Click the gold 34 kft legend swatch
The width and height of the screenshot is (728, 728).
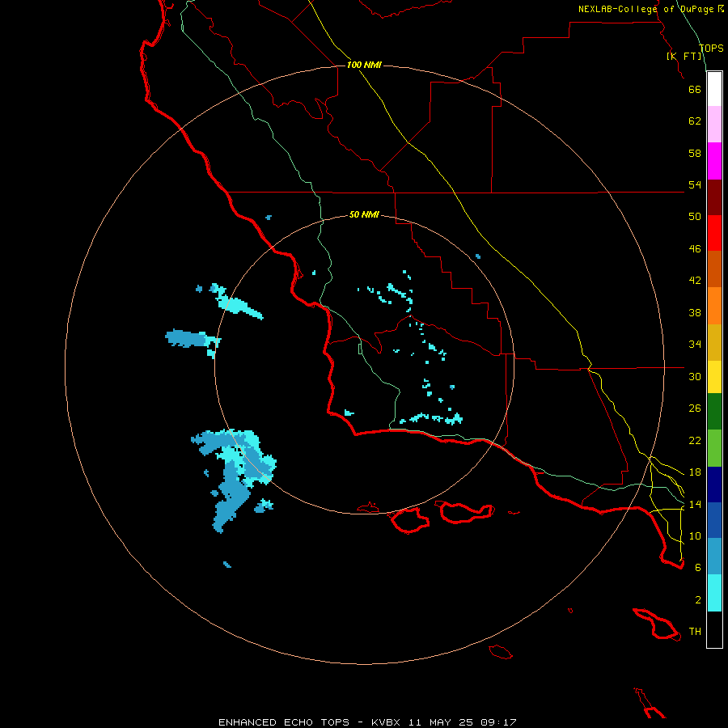[714, 342]
